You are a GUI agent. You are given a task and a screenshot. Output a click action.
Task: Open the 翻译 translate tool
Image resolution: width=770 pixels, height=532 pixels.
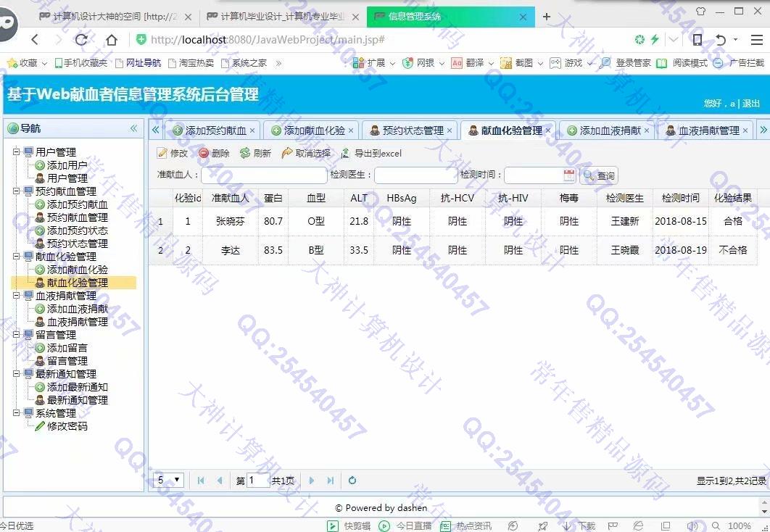click(473, 63)
